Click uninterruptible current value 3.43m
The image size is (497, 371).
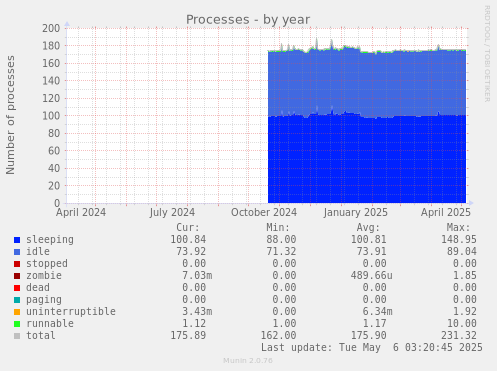[197, 312]
